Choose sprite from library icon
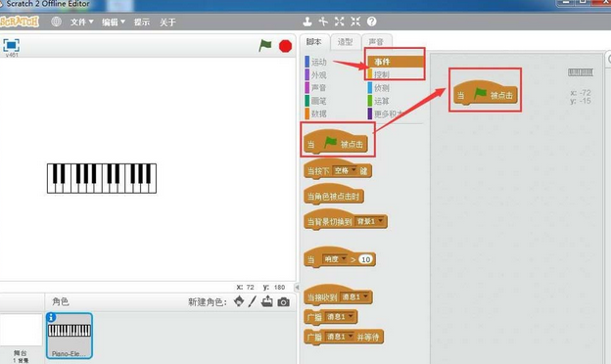This screenshot has width=611, height=364. click(239, 301)
